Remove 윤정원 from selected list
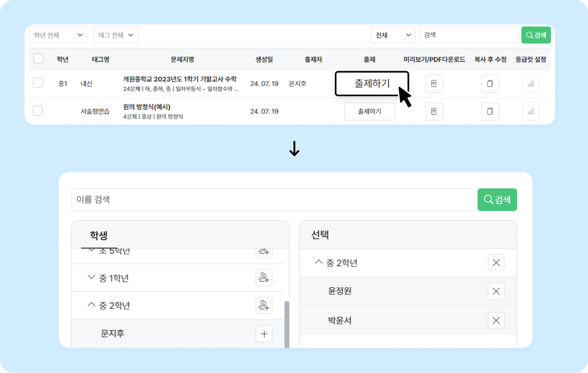This screenshot has height=373, width=588. (x=496, y=291)
